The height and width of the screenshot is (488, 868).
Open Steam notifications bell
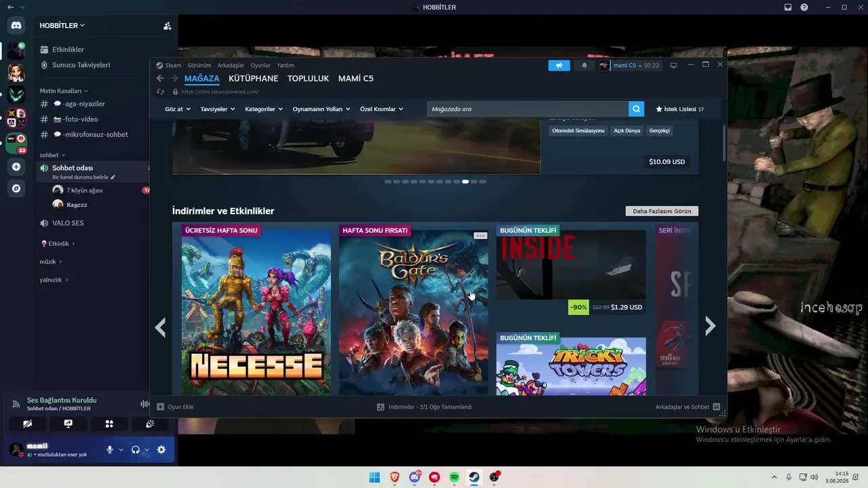pyautogui.click(x=585, y=65)
